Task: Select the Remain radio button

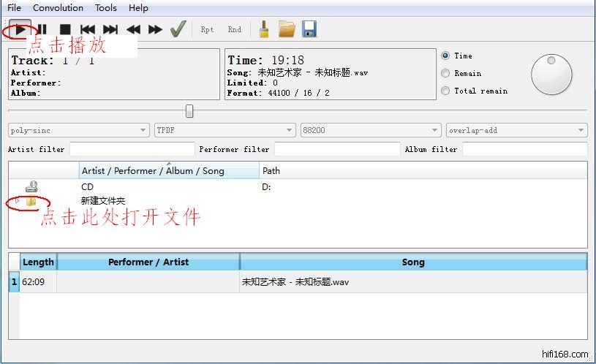Action: pos(445,73)
